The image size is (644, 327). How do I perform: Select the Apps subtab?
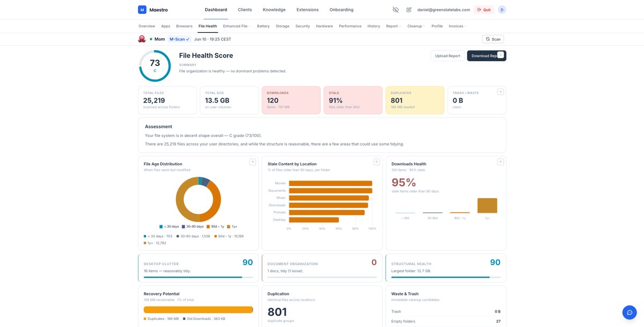pyautogui.click(x=166, y=26)
